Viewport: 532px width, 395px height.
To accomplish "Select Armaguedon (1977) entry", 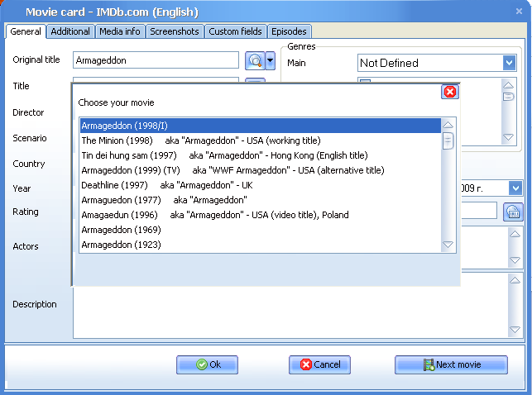I will click(x=261, y=200).
